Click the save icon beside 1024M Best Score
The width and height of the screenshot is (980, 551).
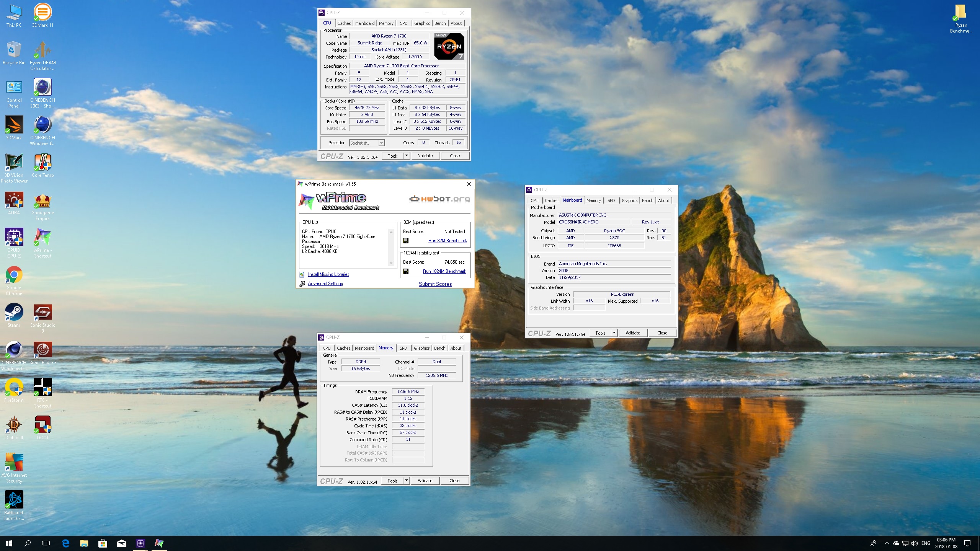click(x=406, y=271)
